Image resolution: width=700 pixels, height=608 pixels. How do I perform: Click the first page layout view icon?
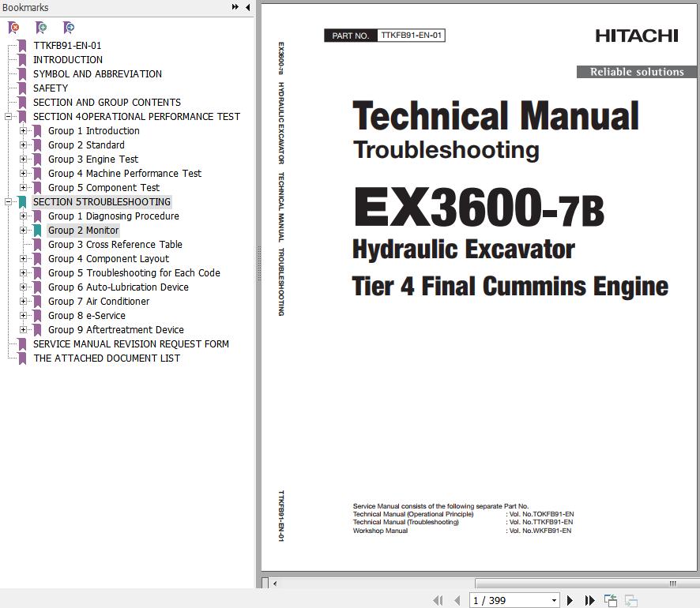point(610,600)
